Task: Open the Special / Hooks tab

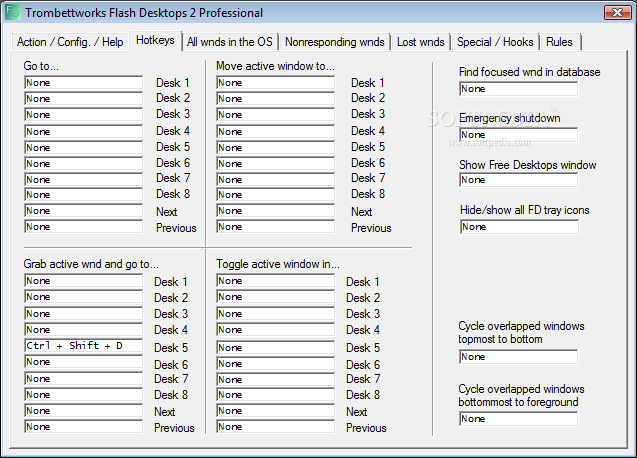Action: (x=495, y=42)
